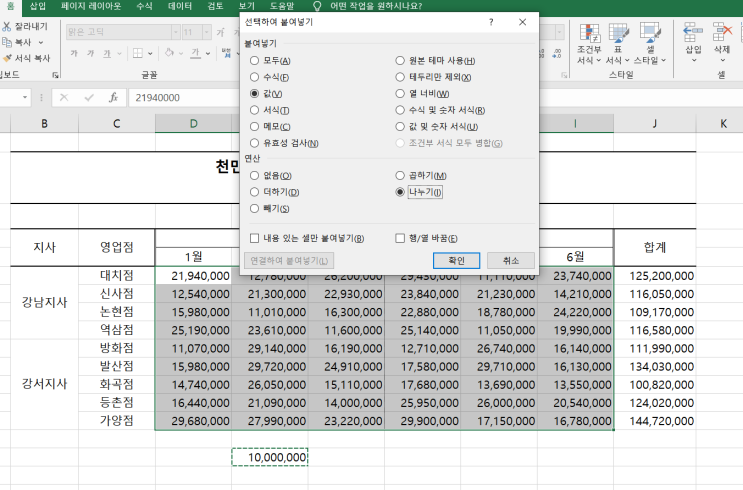The width and height of the screenshot is (743, 490).
Task: Expand the 삽입 insert dropdown arrow
Action: click(693, 60)
